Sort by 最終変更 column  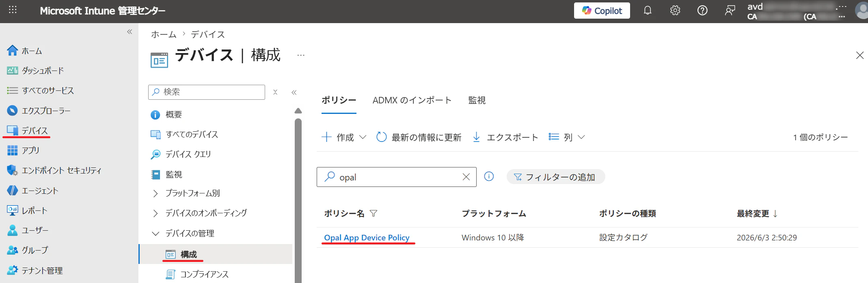[757, 213]
